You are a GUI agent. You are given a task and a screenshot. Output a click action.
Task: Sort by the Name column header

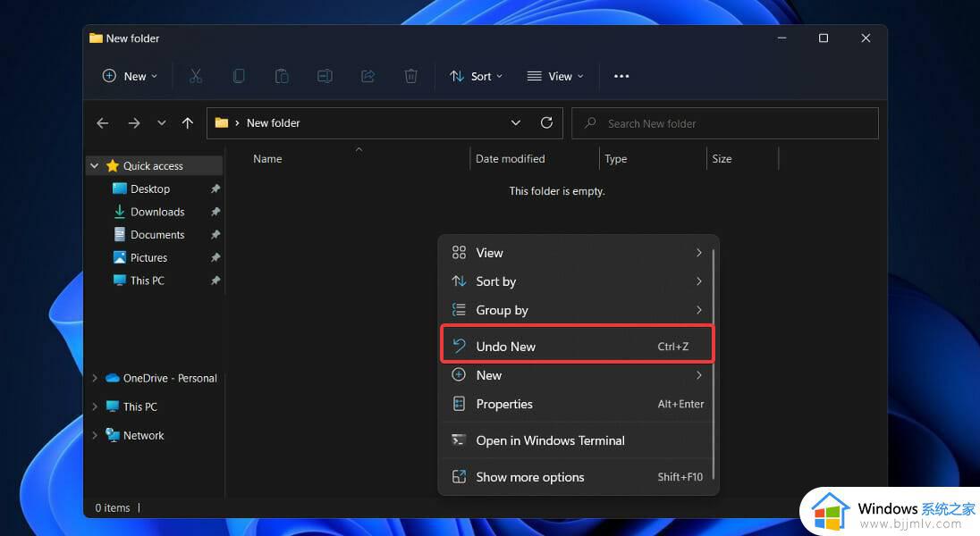[267, 159]
